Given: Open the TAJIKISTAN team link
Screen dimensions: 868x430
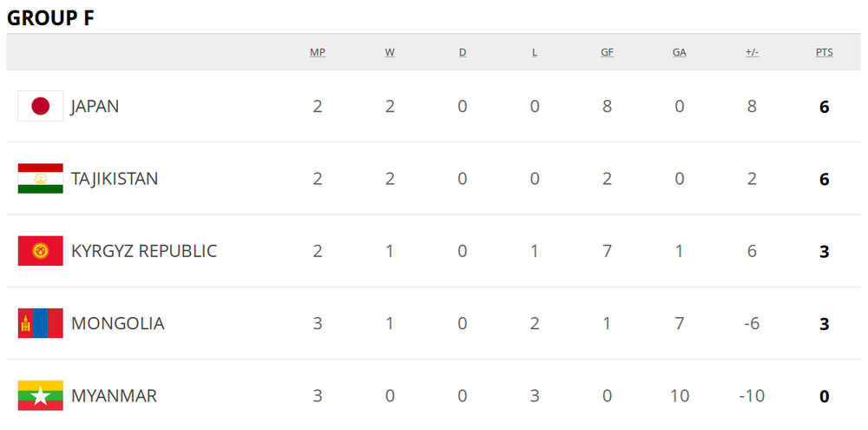Looking at the screenshot, I should [x=115, y=179].
